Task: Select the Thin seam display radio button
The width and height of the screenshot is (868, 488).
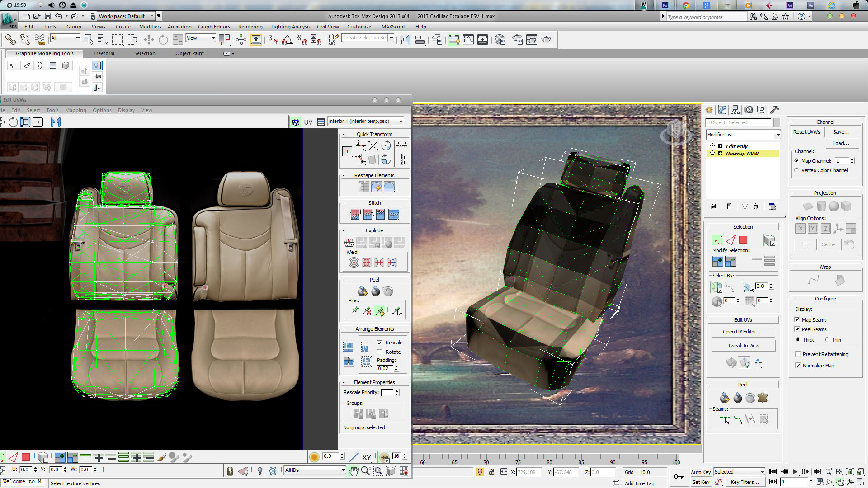Action: tap(827, 340)
